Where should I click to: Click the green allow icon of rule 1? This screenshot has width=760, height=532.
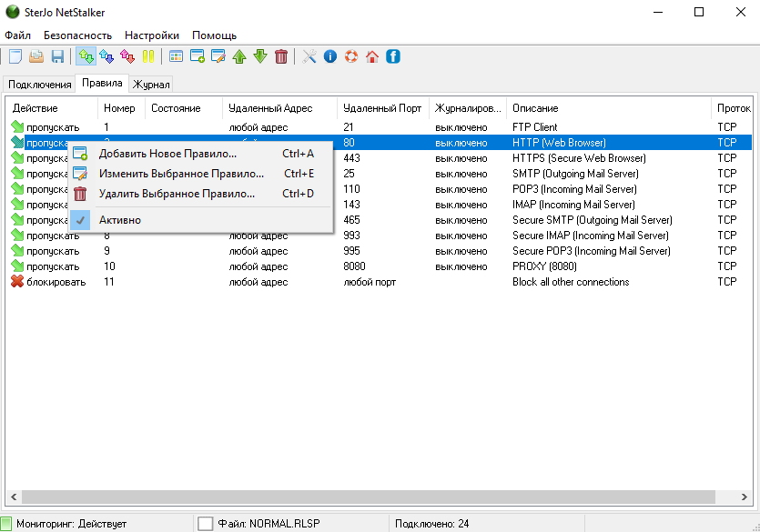17,126
